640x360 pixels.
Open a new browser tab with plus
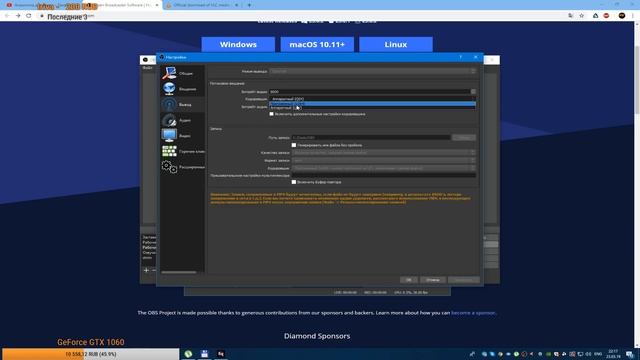tap(249, 5)
